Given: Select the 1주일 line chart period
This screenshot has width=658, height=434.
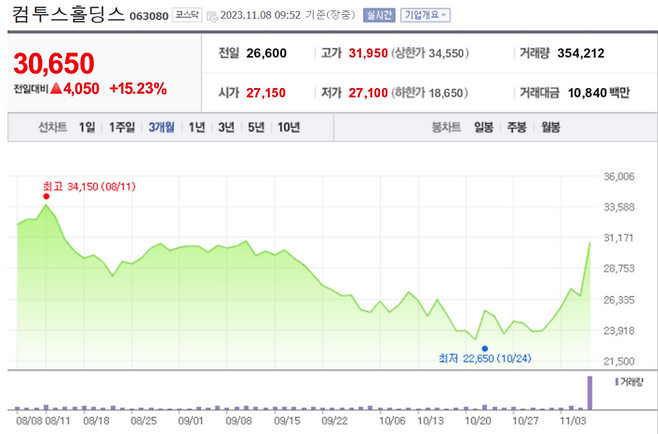Looking at the screenshot, I should [x=122, y=127].
